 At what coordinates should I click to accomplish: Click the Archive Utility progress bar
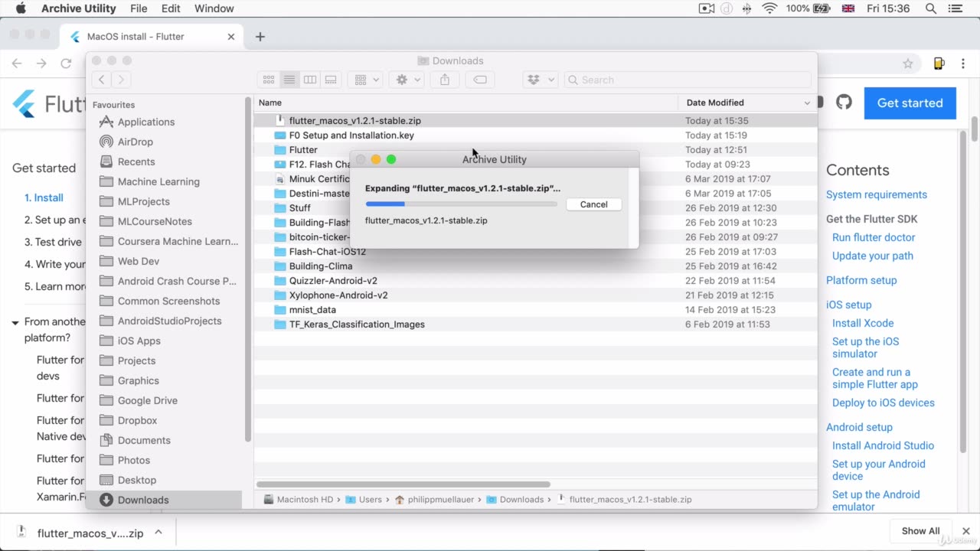click(461, 204)
